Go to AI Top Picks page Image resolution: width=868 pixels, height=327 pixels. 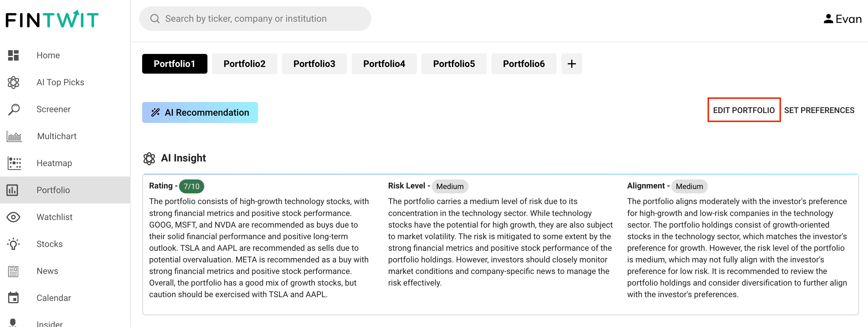(65, 82)
